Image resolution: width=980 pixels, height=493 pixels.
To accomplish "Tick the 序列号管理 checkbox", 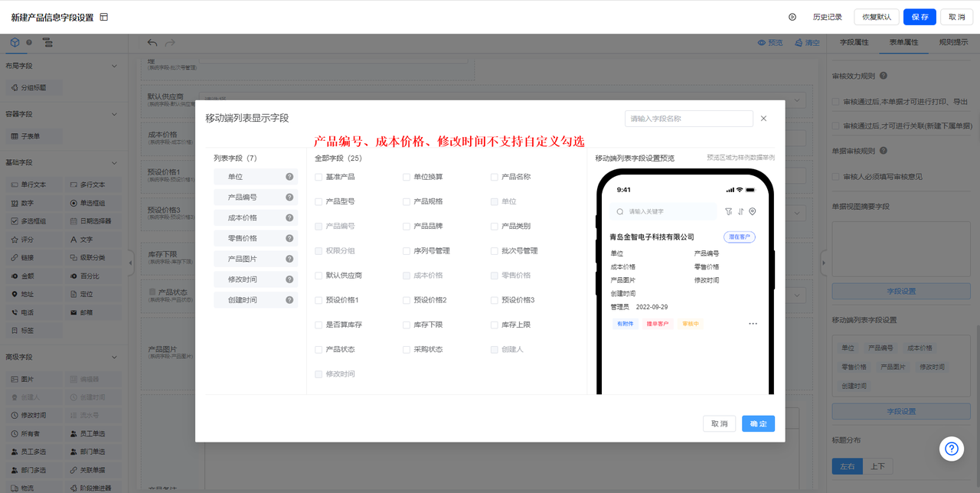I will [x=407, y=250].
